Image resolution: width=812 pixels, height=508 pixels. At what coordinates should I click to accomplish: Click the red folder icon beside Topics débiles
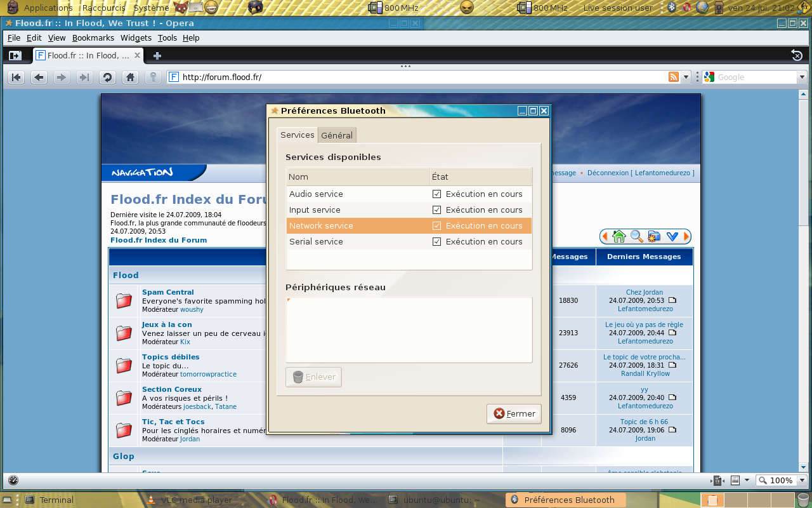tap(124, 366)
